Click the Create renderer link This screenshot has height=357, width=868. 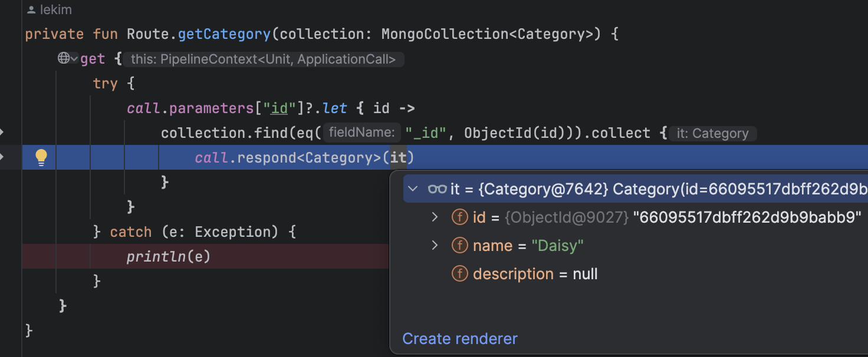point(459,339)
